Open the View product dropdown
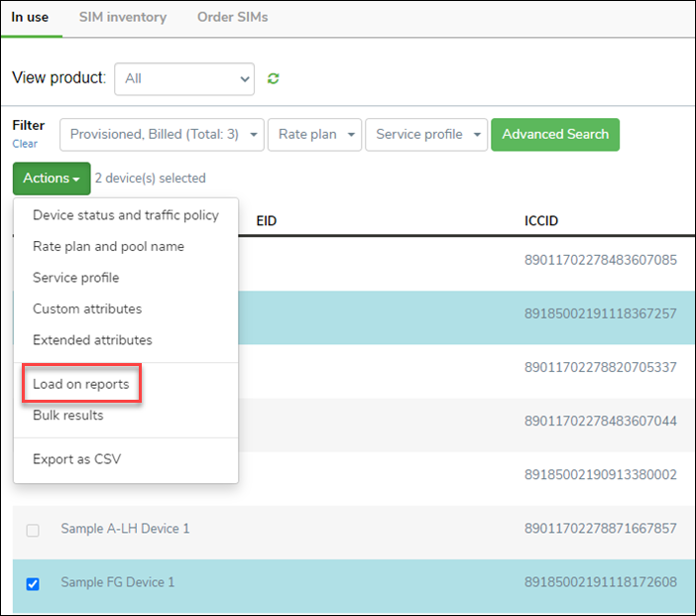696x616 pixels. [x=184, y=79]
